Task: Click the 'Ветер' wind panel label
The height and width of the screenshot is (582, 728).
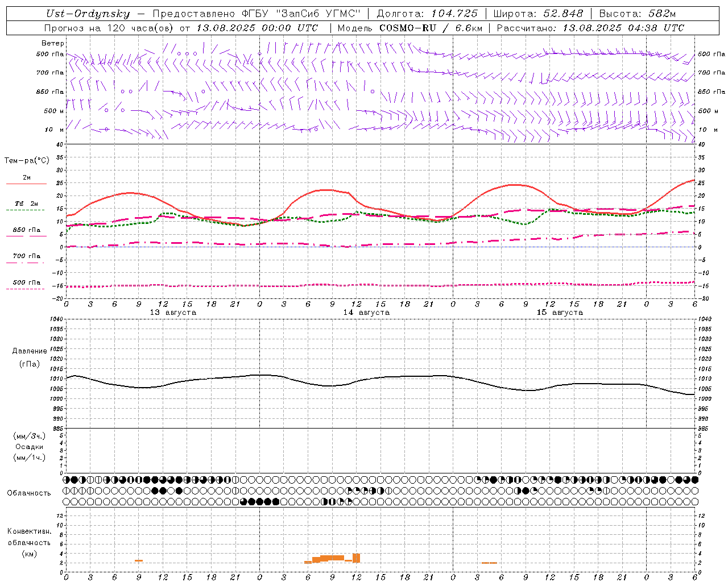Action: coord(53,43)
